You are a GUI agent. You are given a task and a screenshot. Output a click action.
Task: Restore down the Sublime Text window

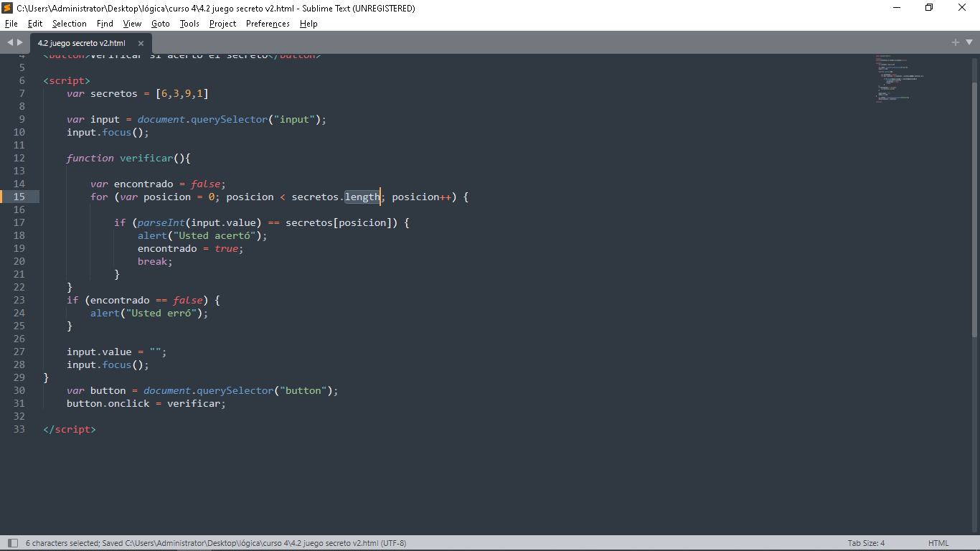pos(929,8)
